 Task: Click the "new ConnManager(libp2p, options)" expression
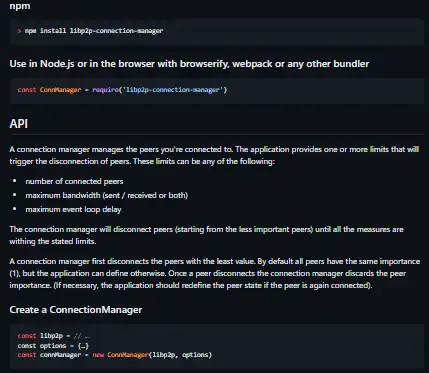(152, 355)
